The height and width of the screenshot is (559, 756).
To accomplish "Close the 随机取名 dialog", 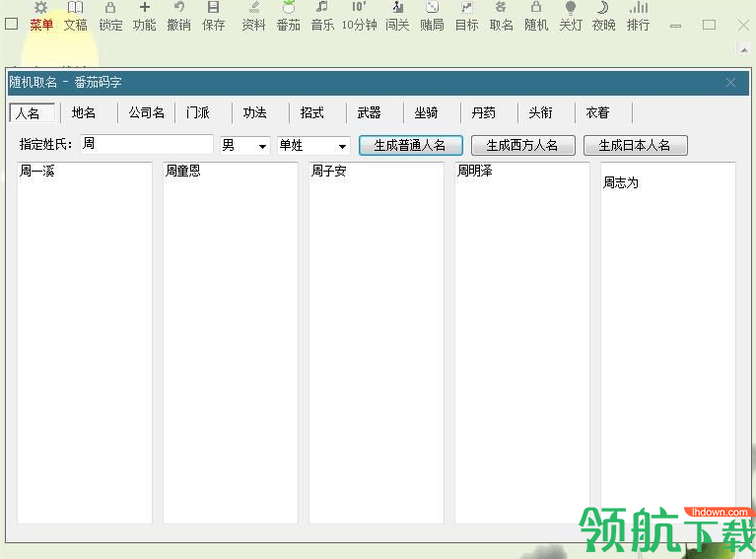I will click(731, 83).
